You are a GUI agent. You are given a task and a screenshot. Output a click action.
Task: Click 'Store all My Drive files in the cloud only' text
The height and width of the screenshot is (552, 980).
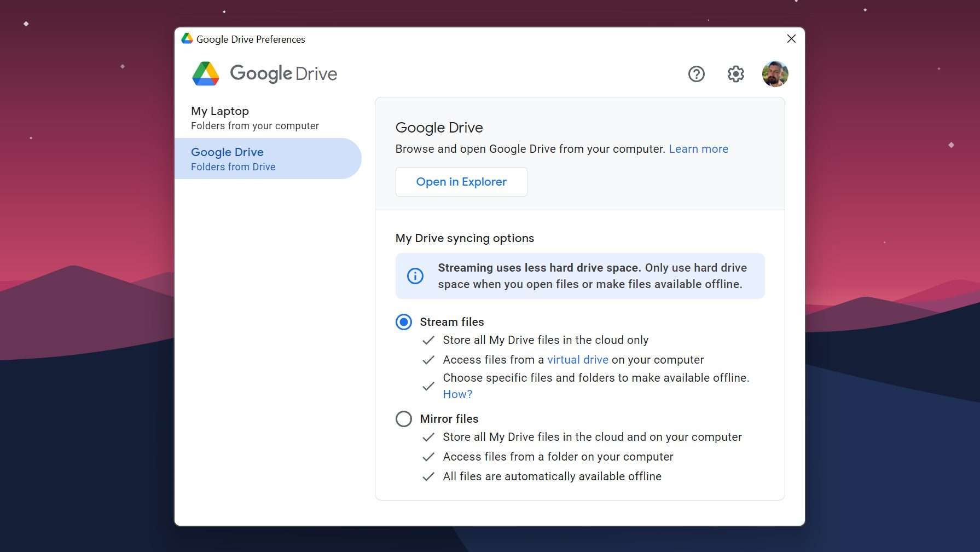546,340
